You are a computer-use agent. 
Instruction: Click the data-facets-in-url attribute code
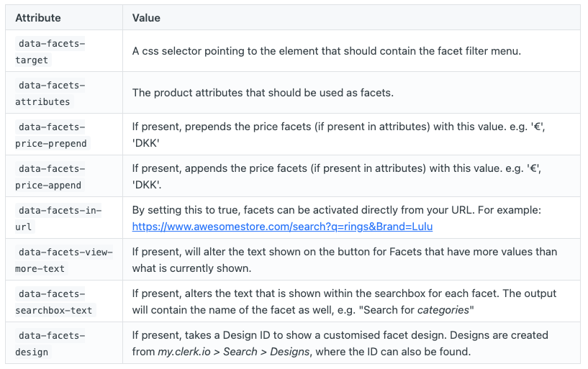59,219
